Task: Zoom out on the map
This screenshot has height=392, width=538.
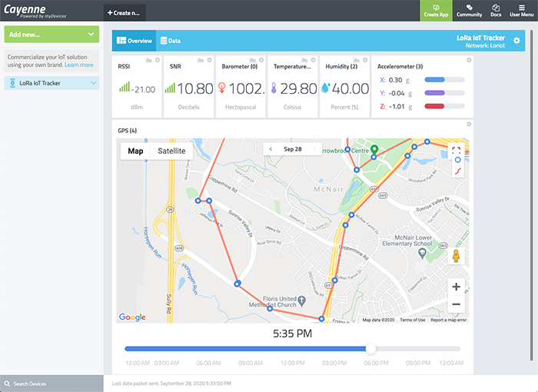Action: tap(456, 304)
